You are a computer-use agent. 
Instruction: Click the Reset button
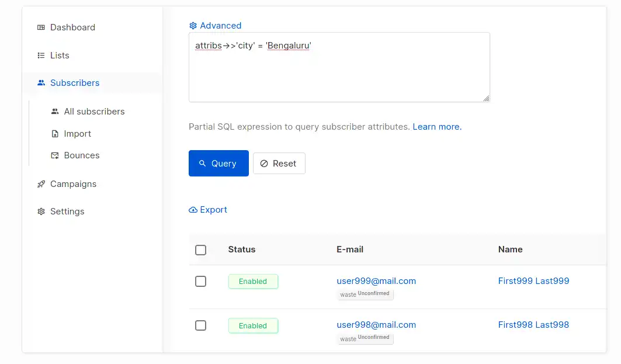279,164
